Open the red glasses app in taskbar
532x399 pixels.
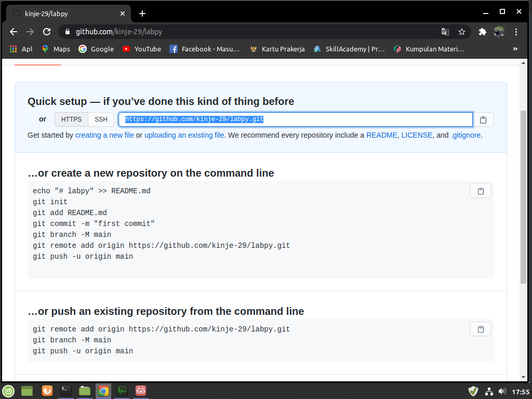(x=140, y=391)
